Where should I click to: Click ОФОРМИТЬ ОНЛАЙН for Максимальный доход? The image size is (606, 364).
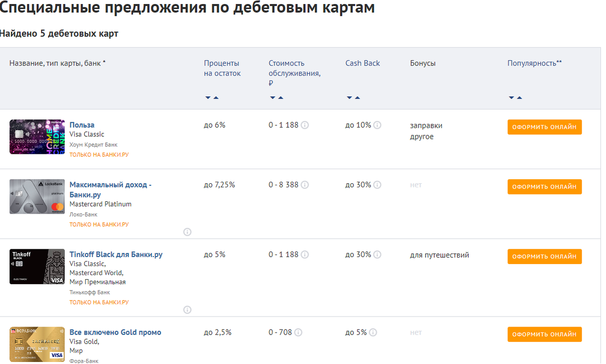point(544,186)
